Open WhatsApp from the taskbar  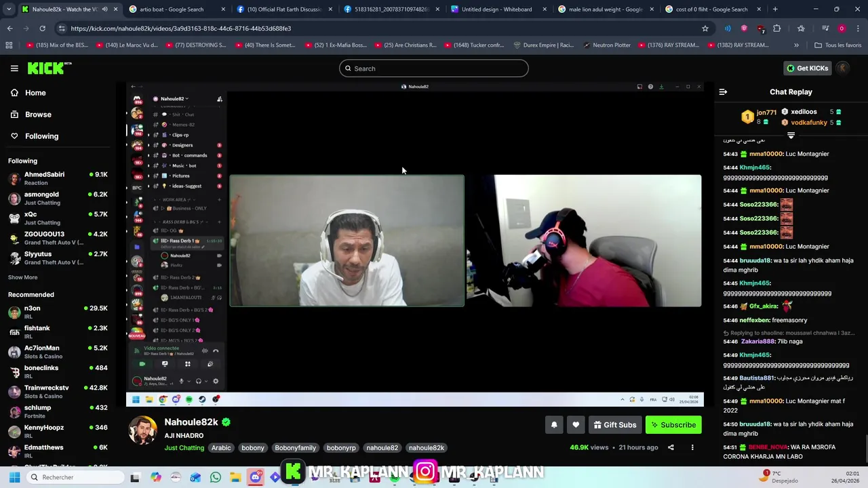click(215, 477)
